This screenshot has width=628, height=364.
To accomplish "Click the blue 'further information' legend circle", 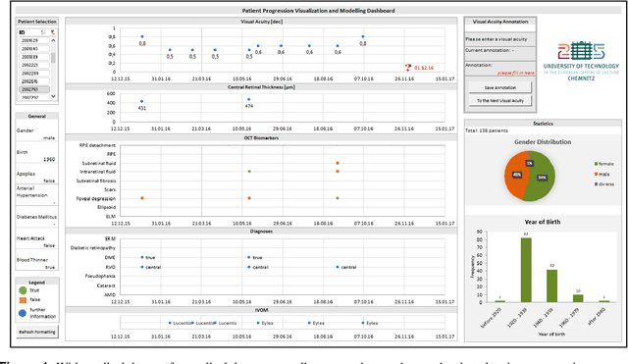I will click(x=23, y=313).
